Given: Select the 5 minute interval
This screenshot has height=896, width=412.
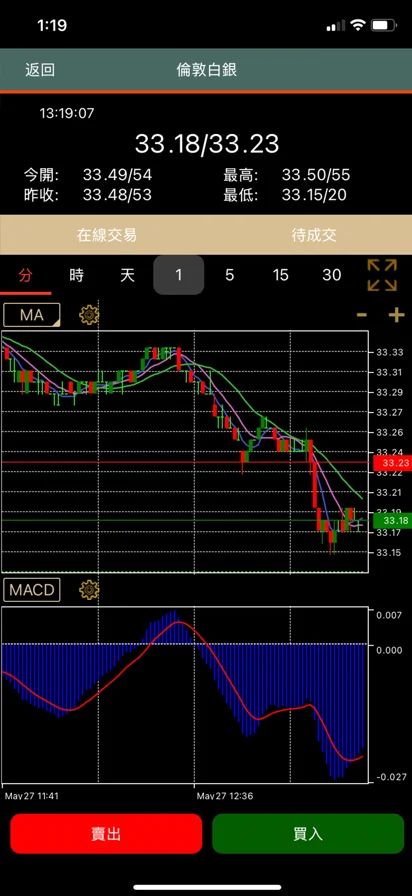Looking at the screenshot, I should 229,275.
